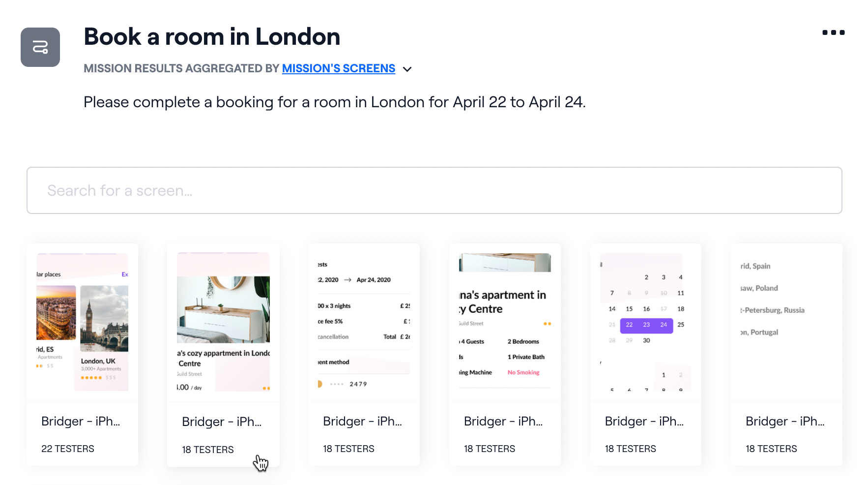Click first card's Bridger - iPh... title
The width and height of the screenshot is (868, 485).
pyautogui.click(x=81, y=422)
